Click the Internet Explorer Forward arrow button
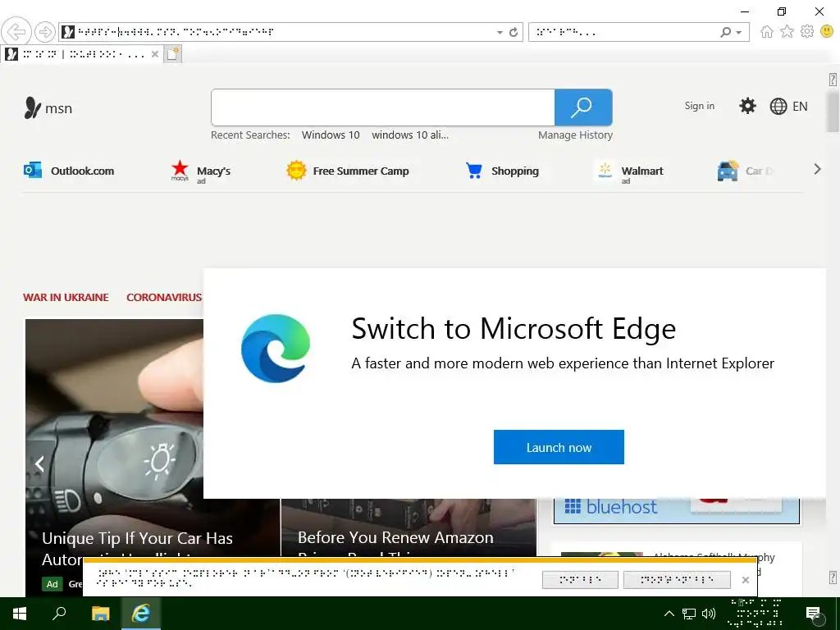The width and height of the screenshot is (840, 630). click(45, 32)
